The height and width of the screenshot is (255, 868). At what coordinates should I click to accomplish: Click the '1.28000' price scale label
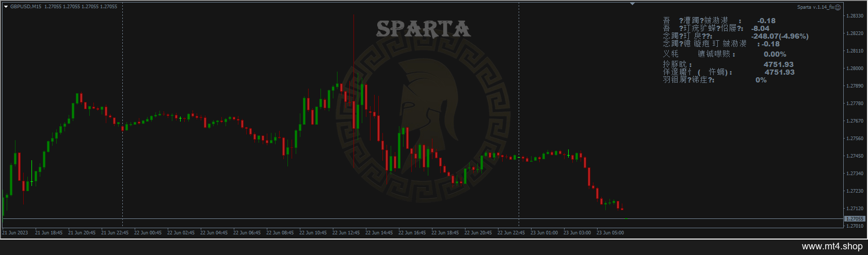pyautogui.click(x=855, y=69)
